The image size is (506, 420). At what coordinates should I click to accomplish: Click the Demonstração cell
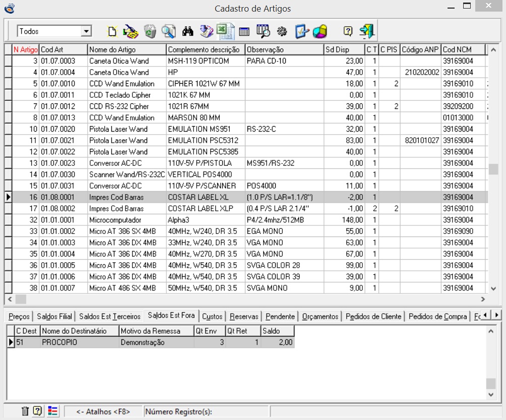[157, 342]
